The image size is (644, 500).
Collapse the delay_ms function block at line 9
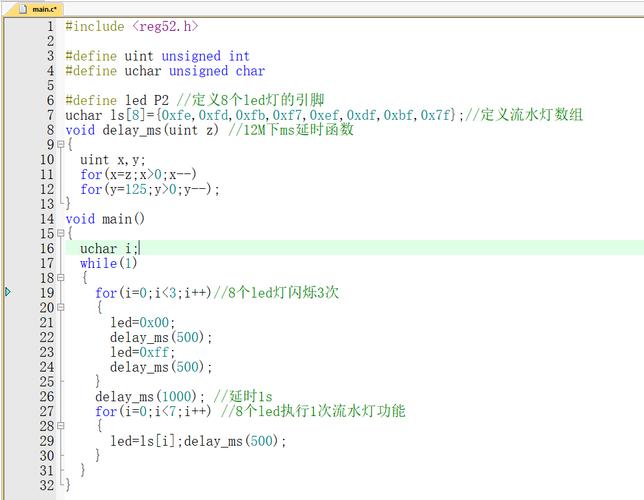(61, 144)
